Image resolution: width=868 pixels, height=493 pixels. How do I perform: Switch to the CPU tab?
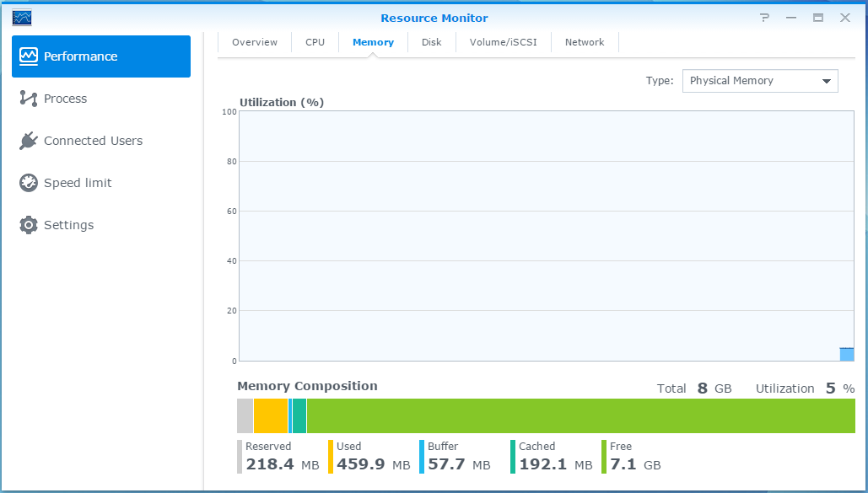tap(315, 42)
